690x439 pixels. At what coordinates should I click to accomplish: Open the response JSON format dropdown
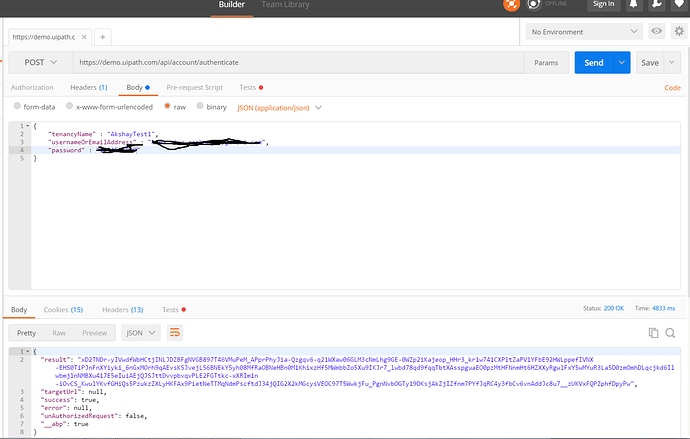point(141,333)
